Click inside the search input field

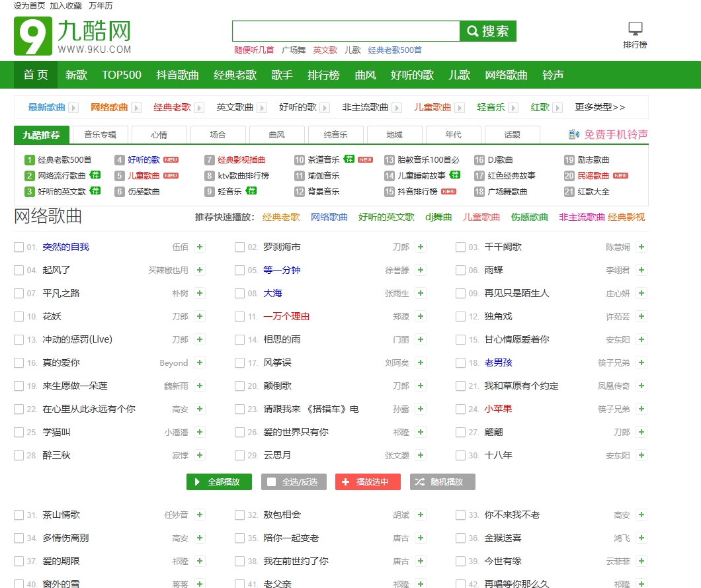tap(344, 31)
